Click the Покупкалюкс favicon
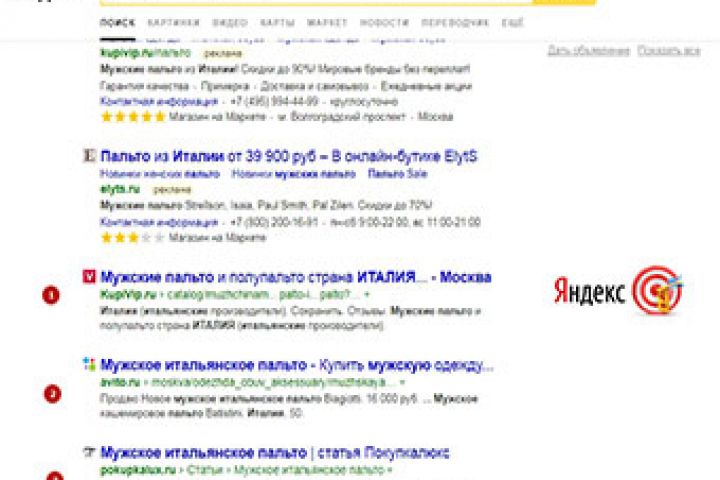Image resolution: width=720 pixels, height=480 pixels. (89, 452)
